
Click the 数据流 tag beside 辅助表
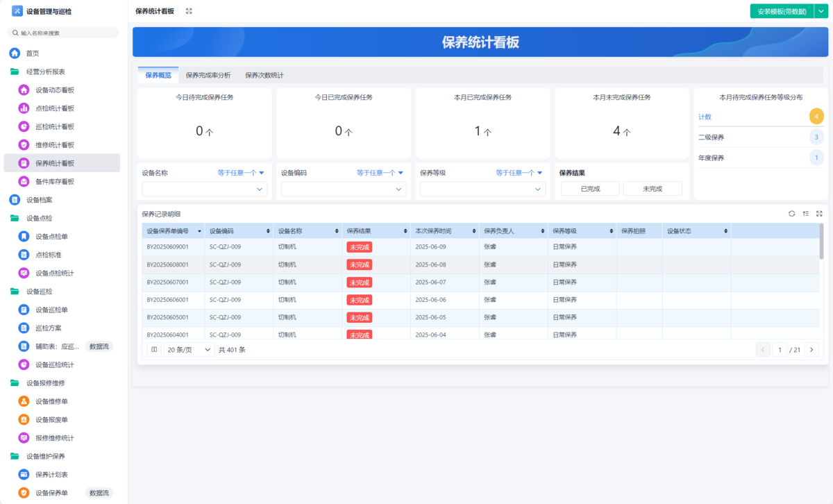(x=100, y=346)
